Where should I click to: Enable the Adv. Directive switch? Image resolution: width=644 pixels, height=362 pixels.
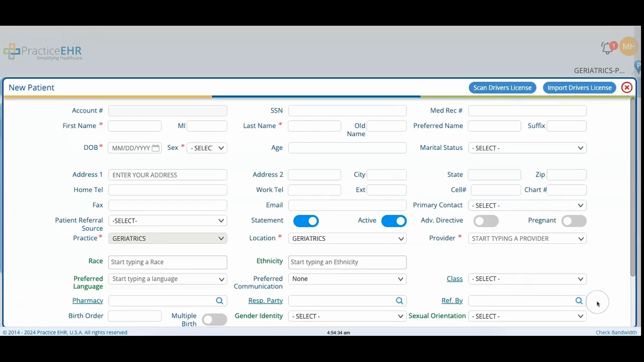pyautogui.click(x=486, y=221)
